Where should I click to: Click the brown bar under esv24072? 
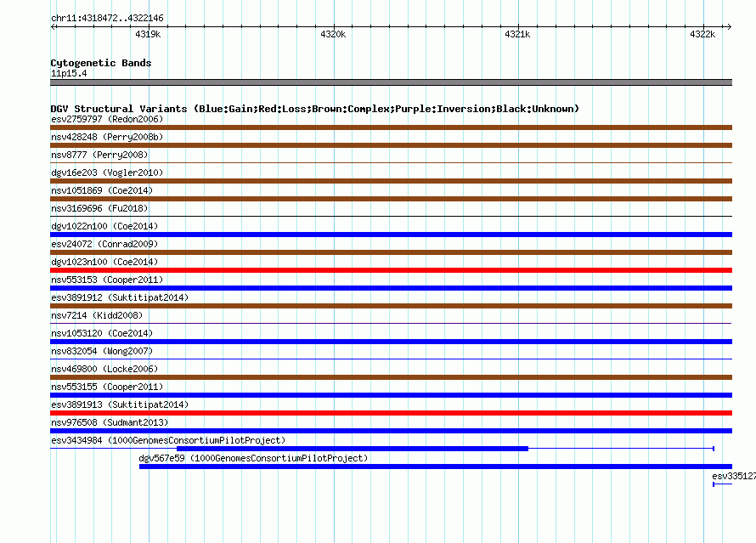(x=391, y=252)
